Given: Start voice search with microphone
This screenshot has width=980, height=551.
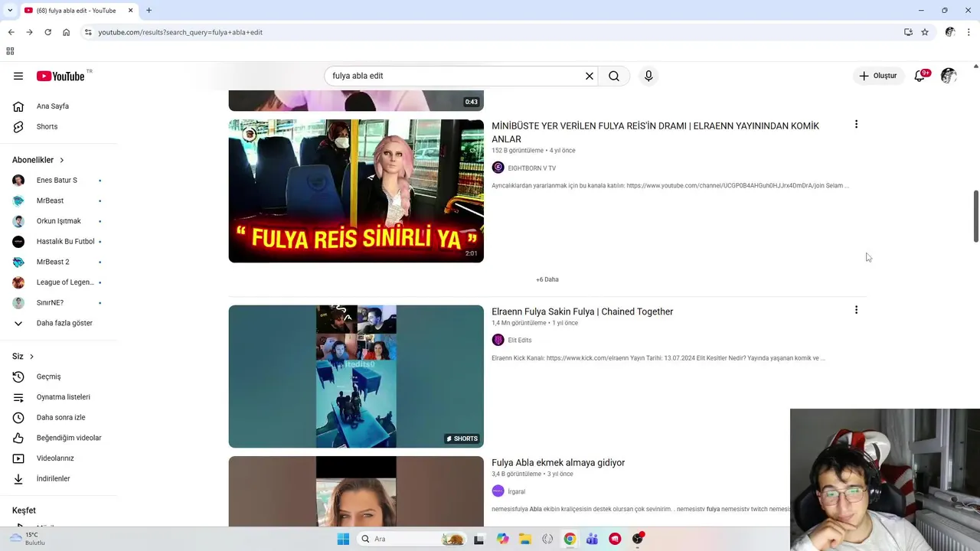Looking at the screenshot, I should pyautogui.click(x=648, y=76).
